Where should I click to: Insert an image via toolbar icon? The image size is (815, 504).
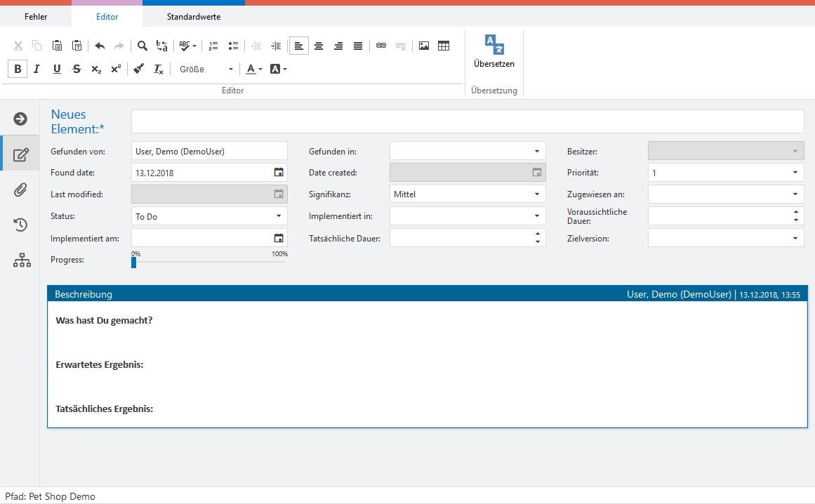(424, 46)
